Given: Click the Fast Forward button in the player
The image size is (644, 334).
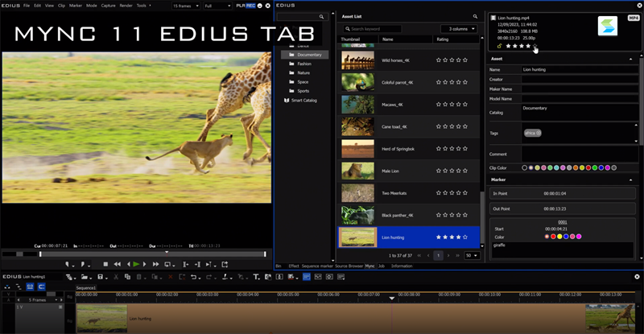Looking at the screenshot, I should (x=155, y=265).
